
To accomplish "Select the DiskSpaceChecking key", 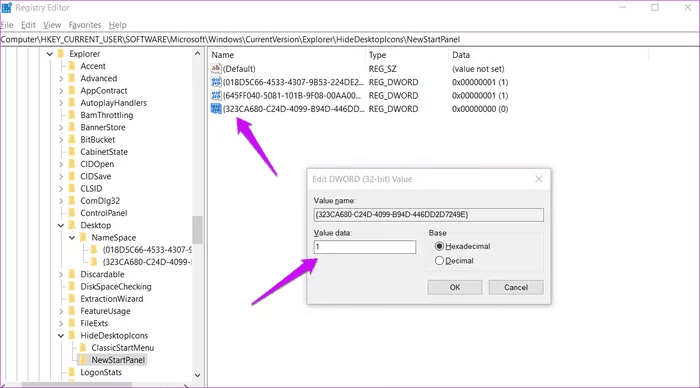I will [116, 287].
